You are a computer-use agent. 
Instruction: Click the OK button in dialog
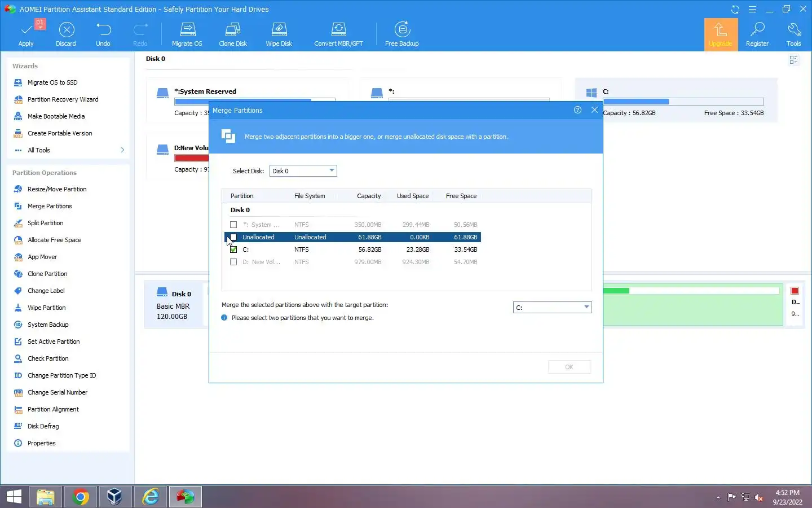coord(570,367)
